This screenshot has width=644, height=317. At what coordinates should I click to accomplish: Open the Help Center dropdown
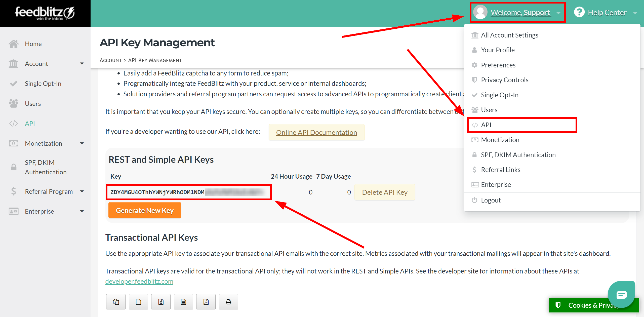tap(605, 12)
